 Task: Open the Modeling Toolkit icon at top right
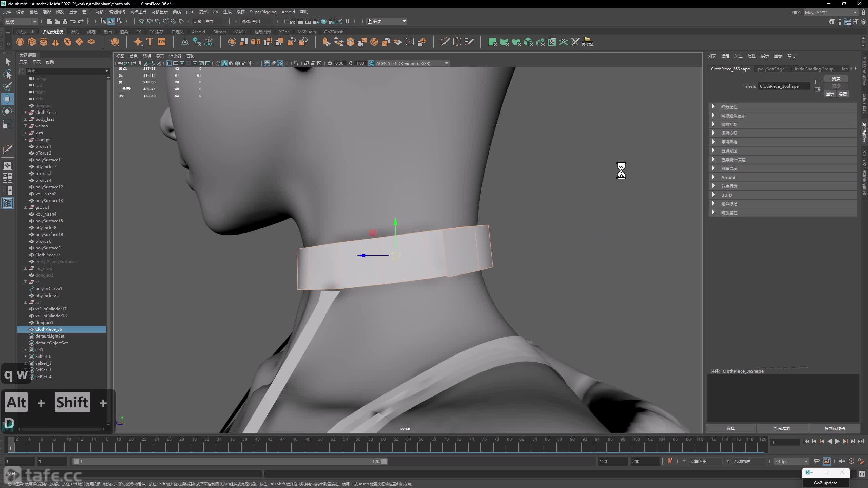(832, 22)
